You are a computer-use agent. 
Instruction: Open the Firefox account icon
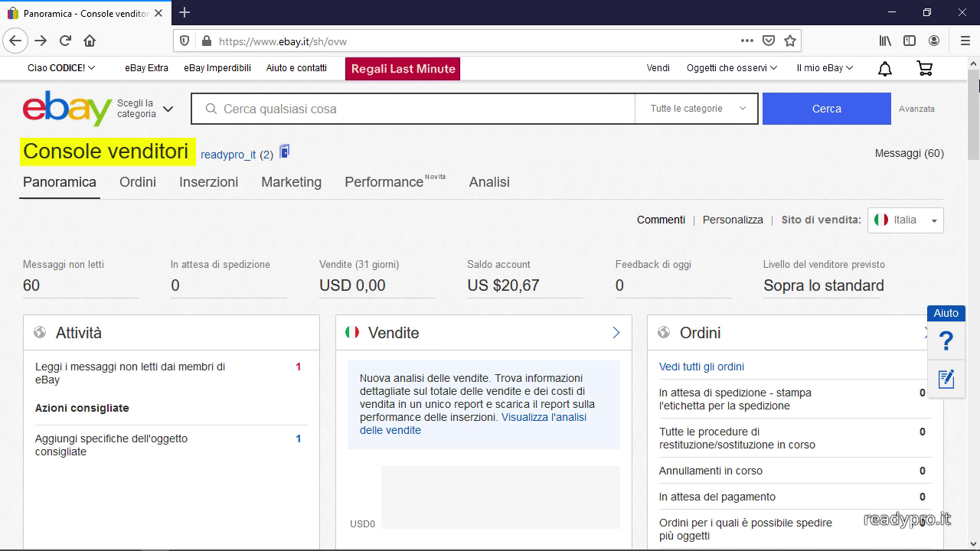(934, 41)
